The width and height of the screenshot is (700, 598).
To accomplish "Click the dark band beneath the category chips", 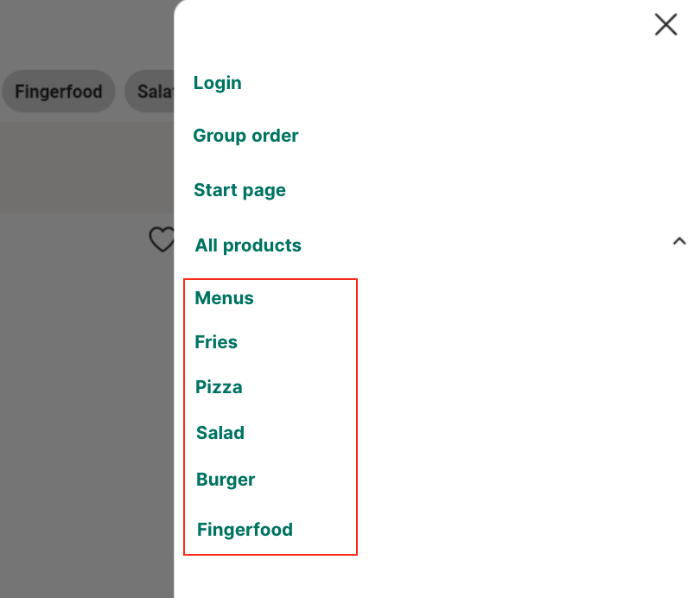I will (x=86, y=164).
